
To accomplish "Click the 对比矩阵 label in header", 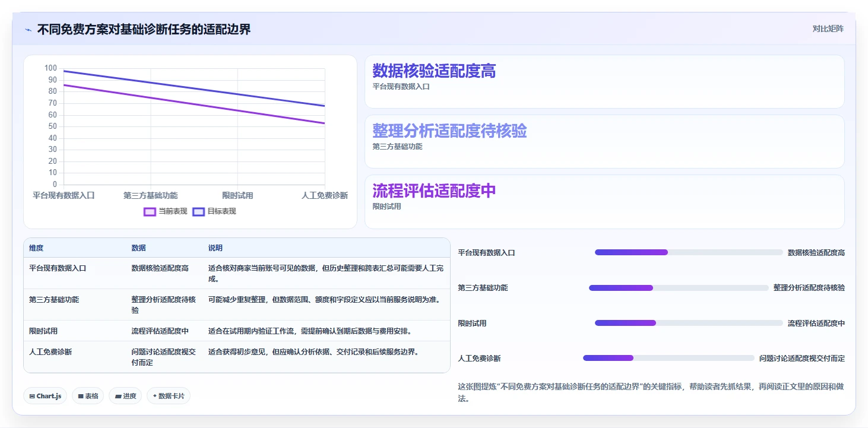I will coord(828,28).
